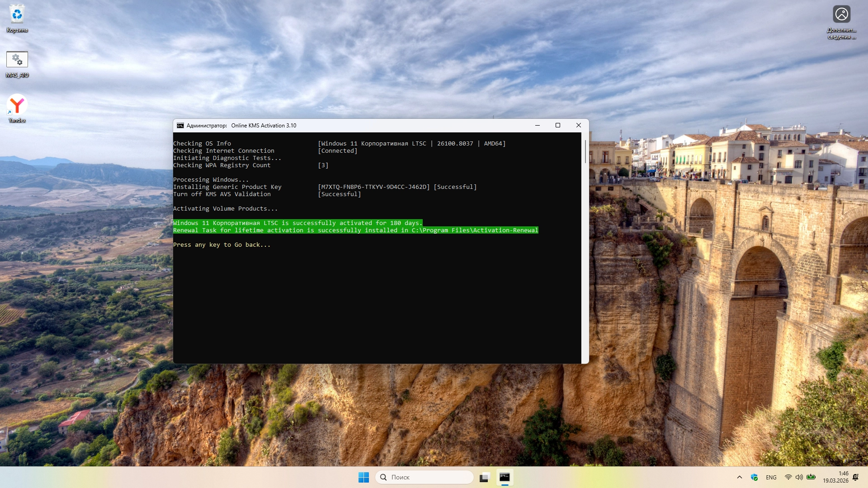Open the cmd system menu icon in title bar

click(x=180, y=126)
